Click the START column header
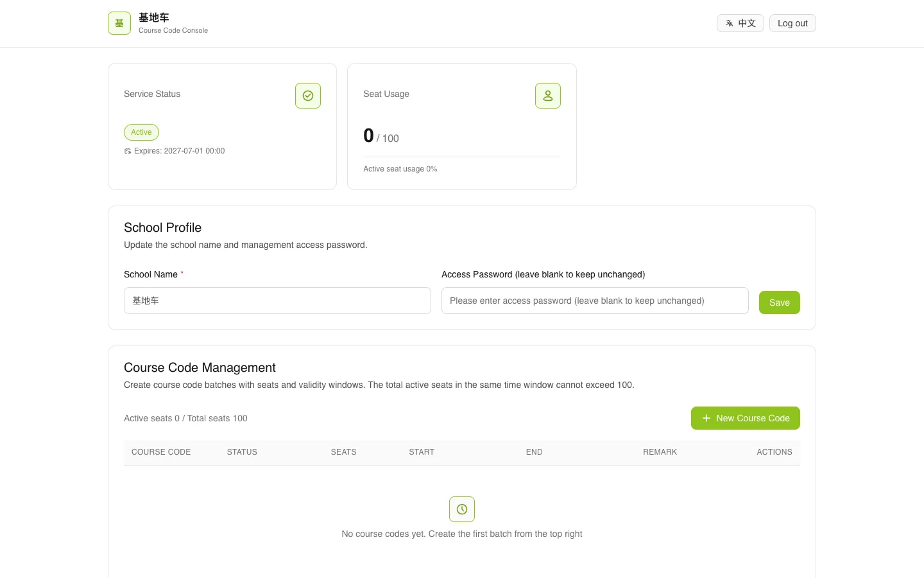The height and width of the screenshot is (578, 924). tap(422, 452)
